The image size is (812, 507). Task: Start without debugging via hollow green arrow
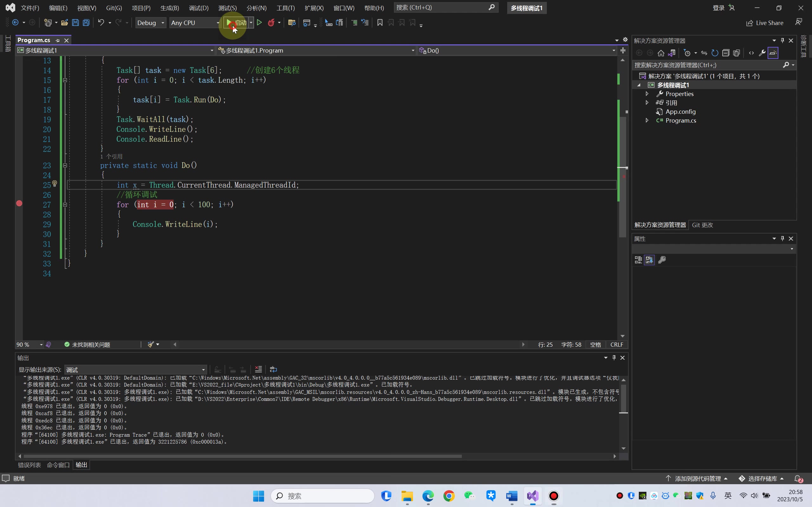pos(259,23)
